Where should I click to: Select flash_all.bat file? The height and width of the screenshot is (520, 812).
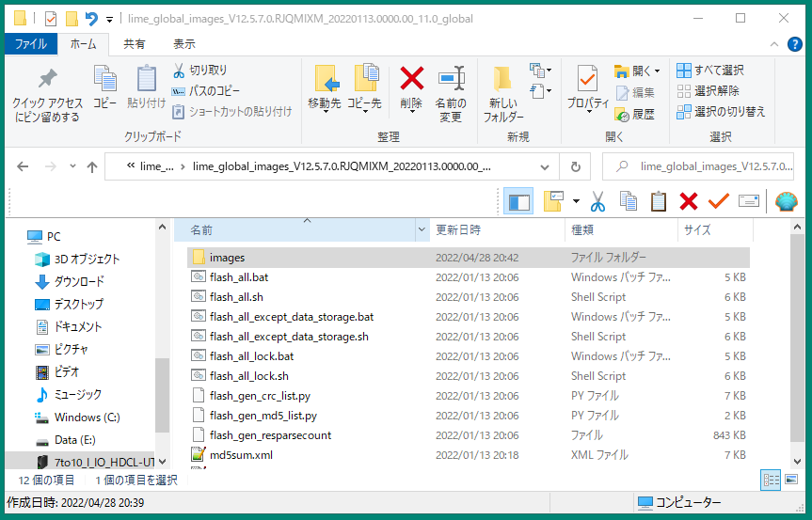point(469,277)
